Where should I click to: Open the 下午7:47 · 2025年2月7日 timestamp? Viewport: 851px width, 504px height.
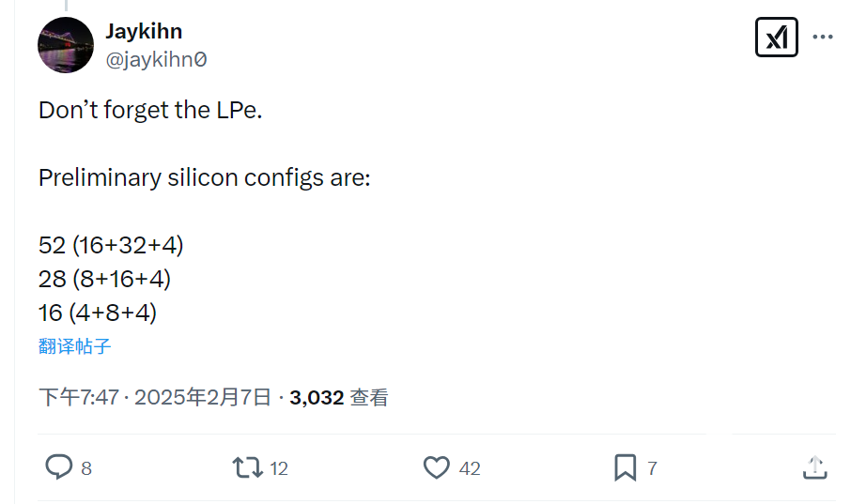point(155,397)
